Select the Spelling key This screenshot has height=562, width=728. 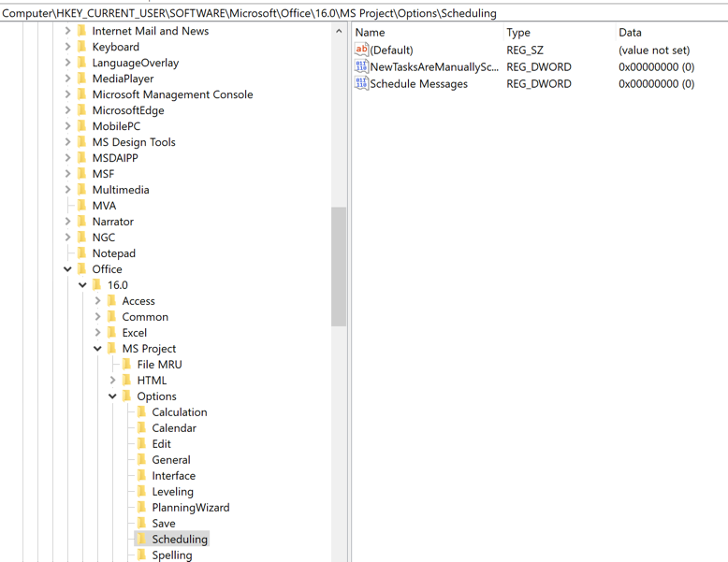pos(172,555)
